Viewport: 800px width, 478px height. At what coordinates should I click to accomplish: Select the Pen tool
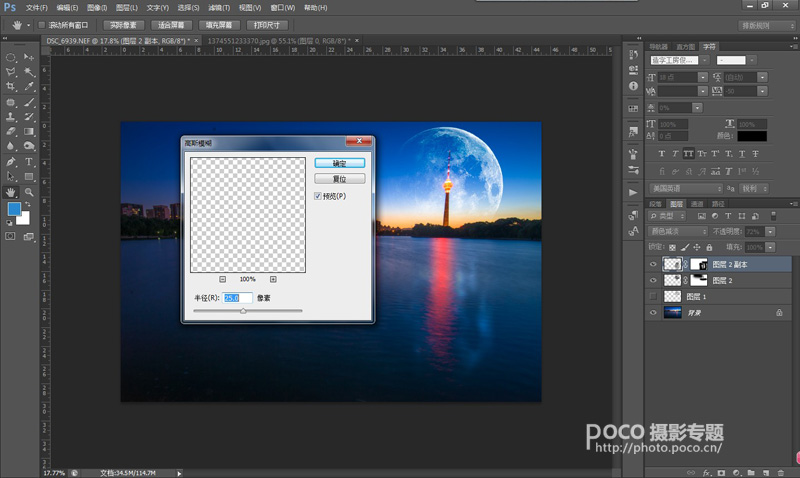point(11,162)
